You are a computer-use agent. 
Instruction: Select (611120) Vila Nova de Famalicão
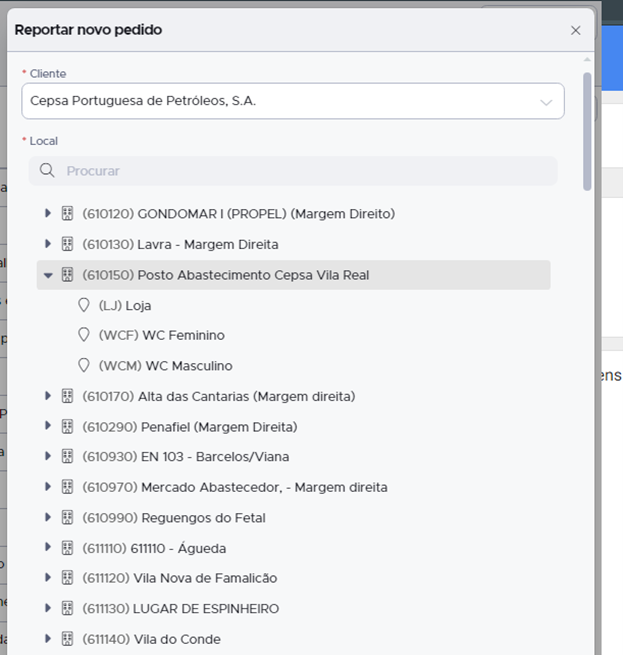(180, 578)
